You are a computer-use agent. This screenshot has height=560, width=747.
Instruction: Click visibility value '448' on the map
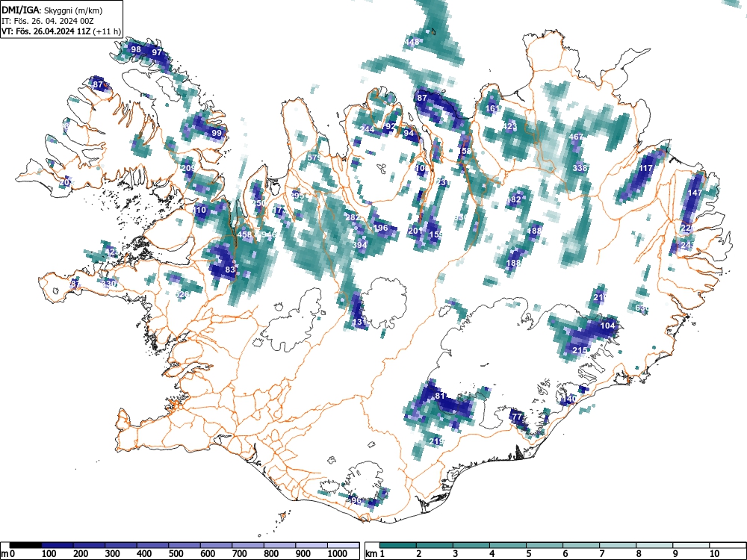tap(412, 42)
